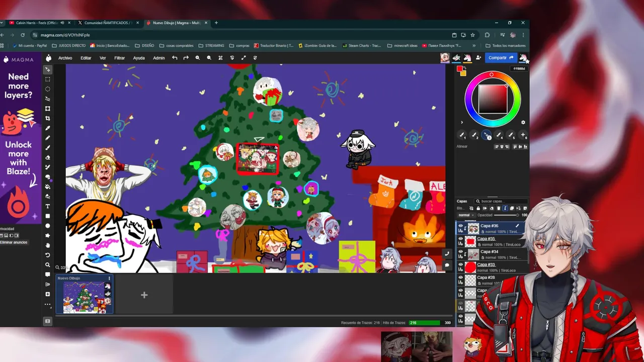Toggle fullscreen with the expand arrows icon
644x362 pixels.
[244, 58]
